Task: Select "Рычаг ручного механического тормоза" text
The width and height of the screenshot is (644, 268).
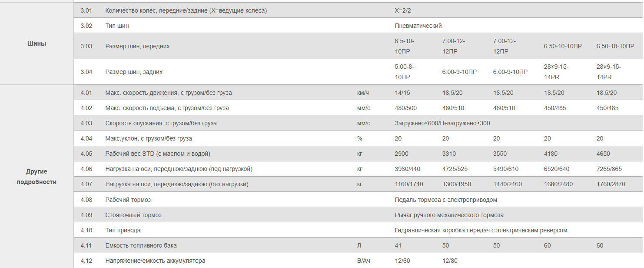Action: pos(449,215)
